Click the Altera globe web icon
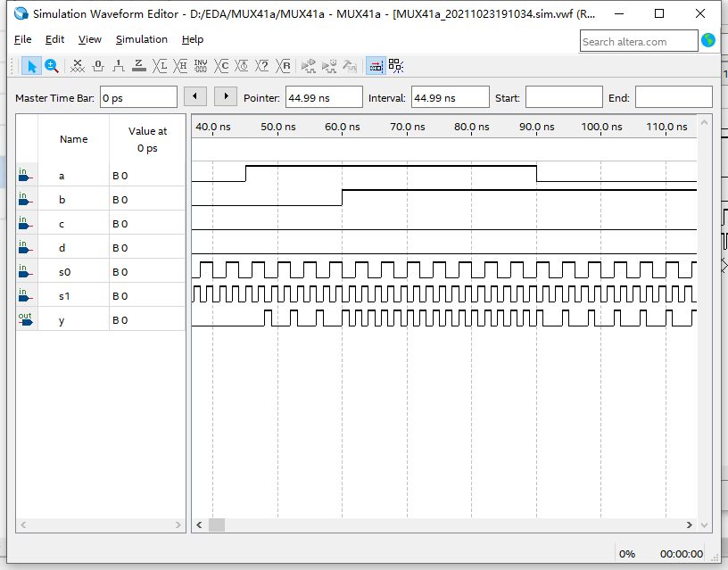This screenshot has height=570, width=728. pyautogui.click(x=708, y=41)
